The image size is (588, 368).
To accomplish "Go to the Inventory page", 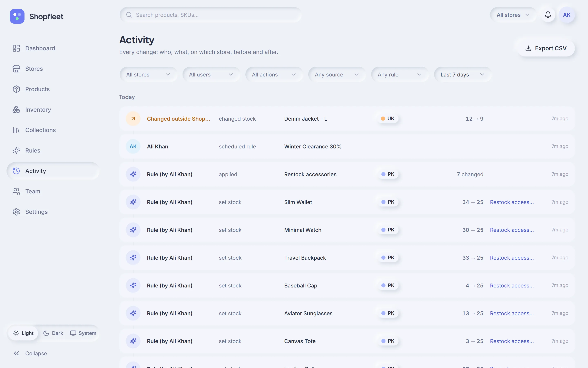I will click(53, 110).
